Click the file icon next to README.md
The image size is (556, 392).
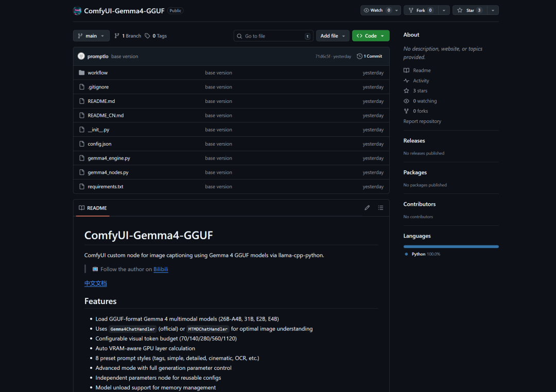(82, 101)
